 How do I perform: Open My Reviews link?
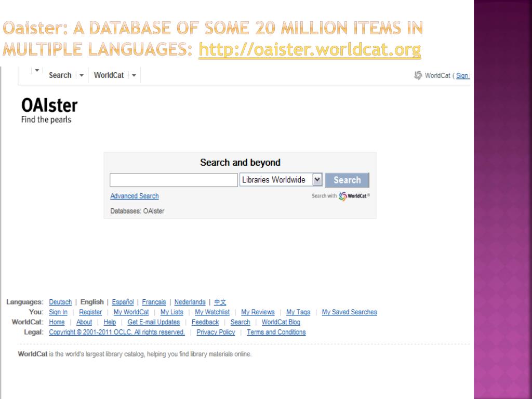tap(258, 312)
